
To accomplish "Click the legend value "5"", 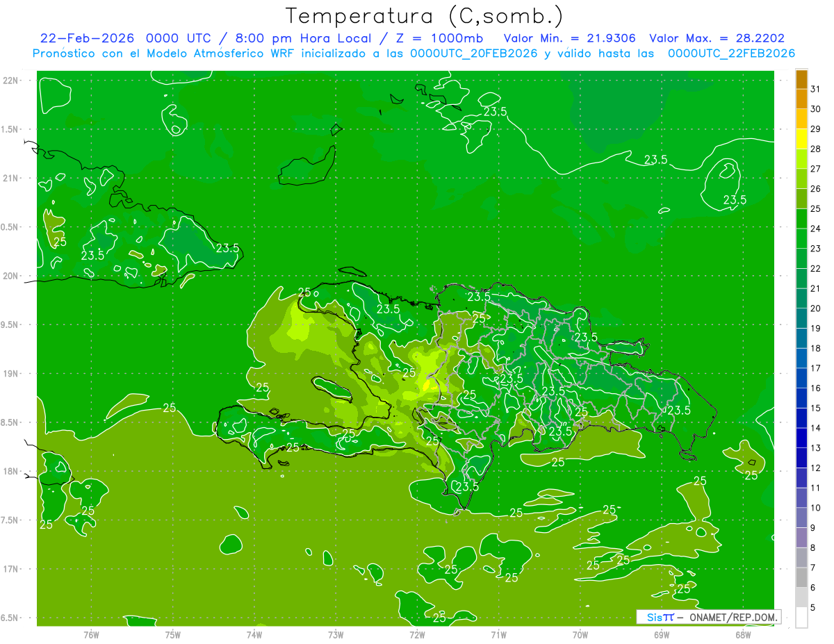I will (x=813, y=608).
